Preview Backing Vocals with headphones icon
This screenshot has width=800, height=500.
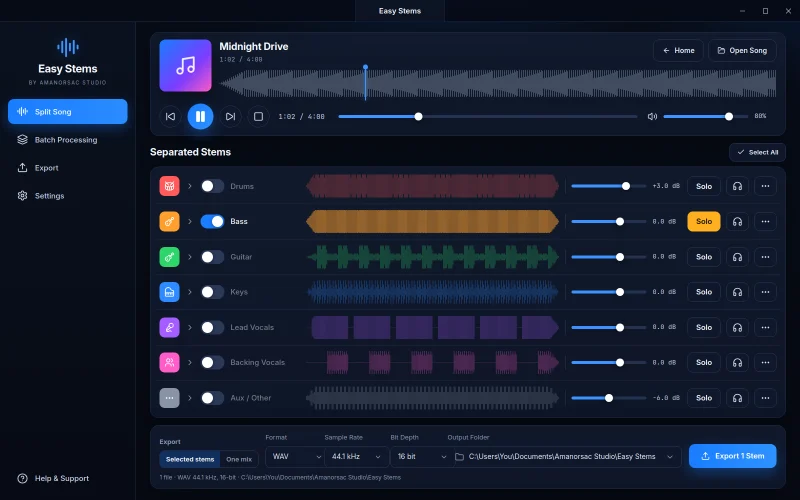(737, 362)
